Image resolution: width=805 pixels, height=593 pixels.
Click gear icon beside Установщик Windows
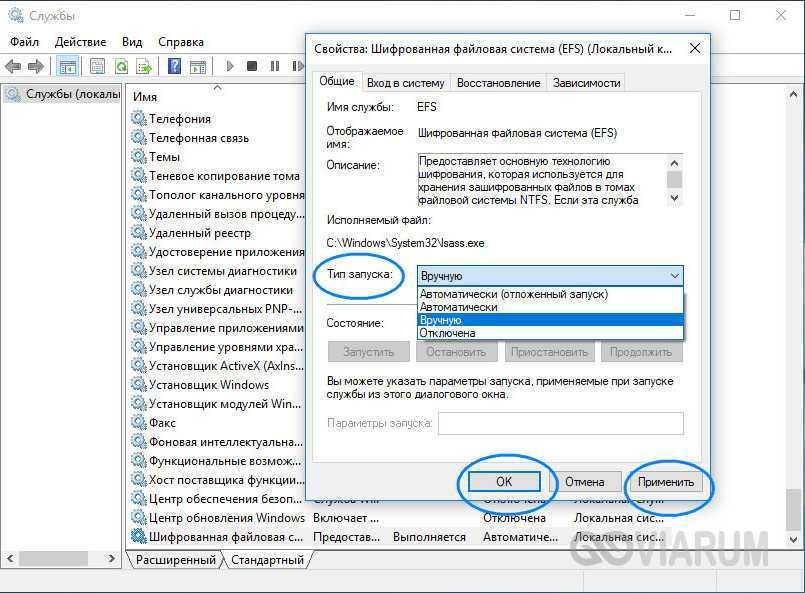[x=139, y=384]
